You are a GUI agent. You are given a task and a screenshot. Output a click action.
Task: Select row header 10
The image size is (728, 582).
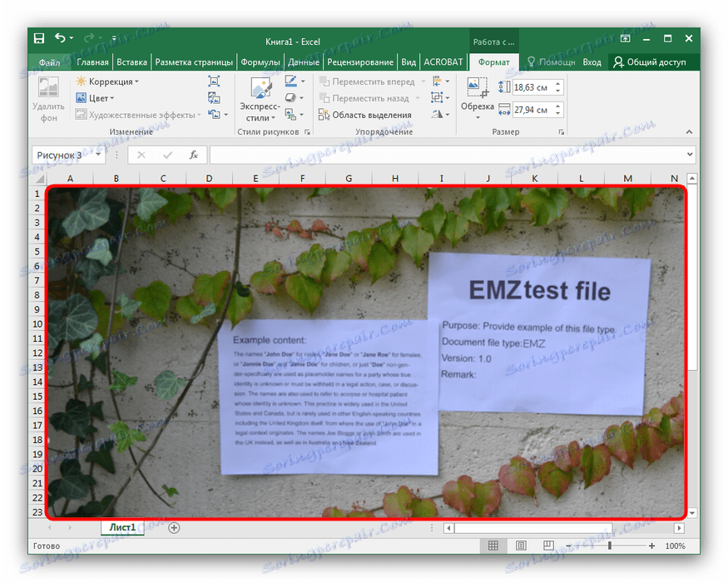click(x=37, y=324)
